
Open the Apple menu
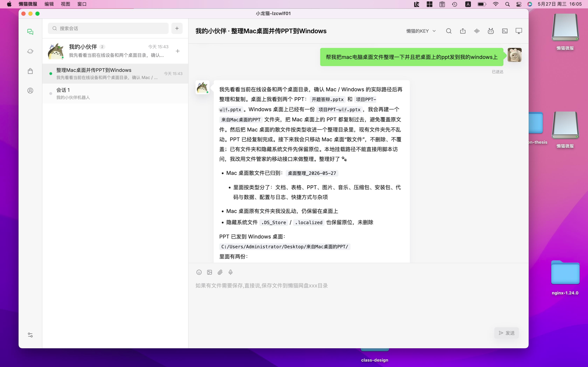coord(9,4)
